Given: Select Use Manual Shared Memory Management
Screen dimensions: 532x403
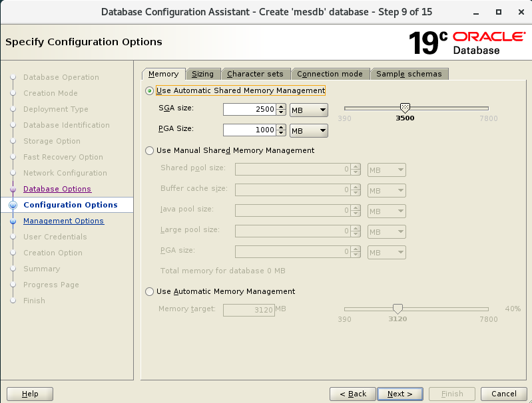Looking at the screenshot, I should click(149, 150).
